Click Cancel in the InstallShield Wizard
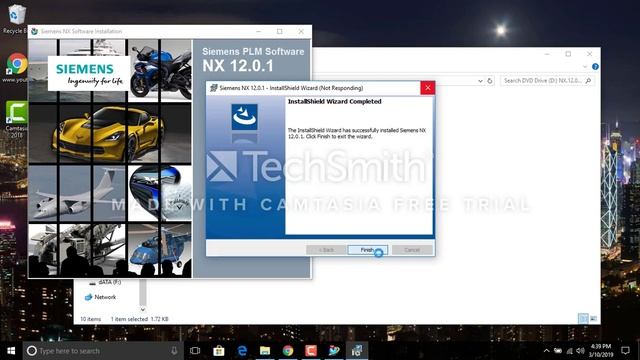640x360 pixels. (x=412, y=250)
